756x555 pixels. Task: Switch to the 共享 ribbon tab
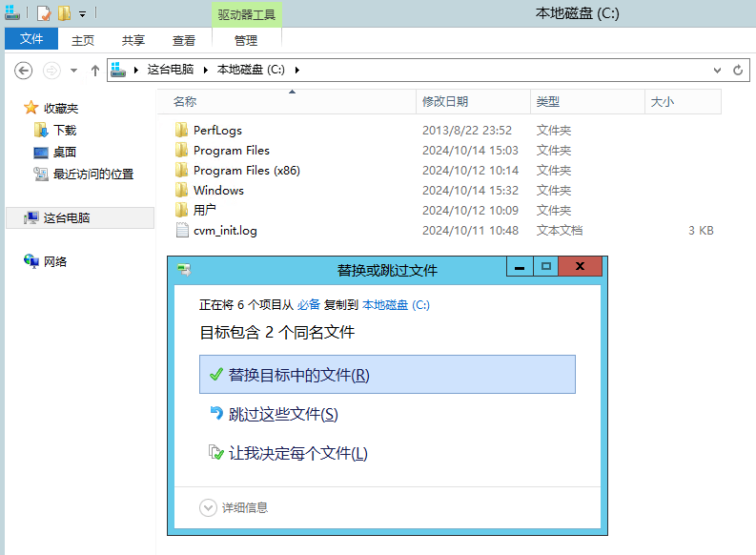(x=133, y=40)
